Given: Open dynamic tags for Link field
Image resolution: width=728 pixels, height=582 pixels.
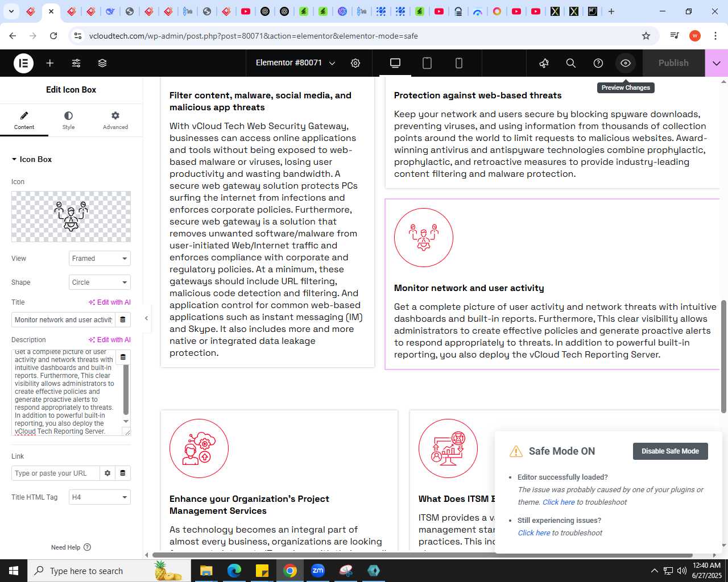Looking at the screenshot, I should tap(122, 473).
